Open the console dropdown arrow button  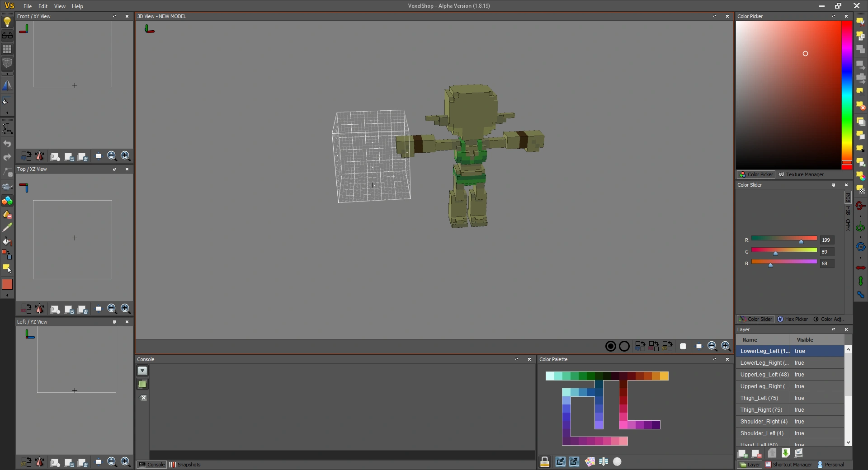coord(142,371)
